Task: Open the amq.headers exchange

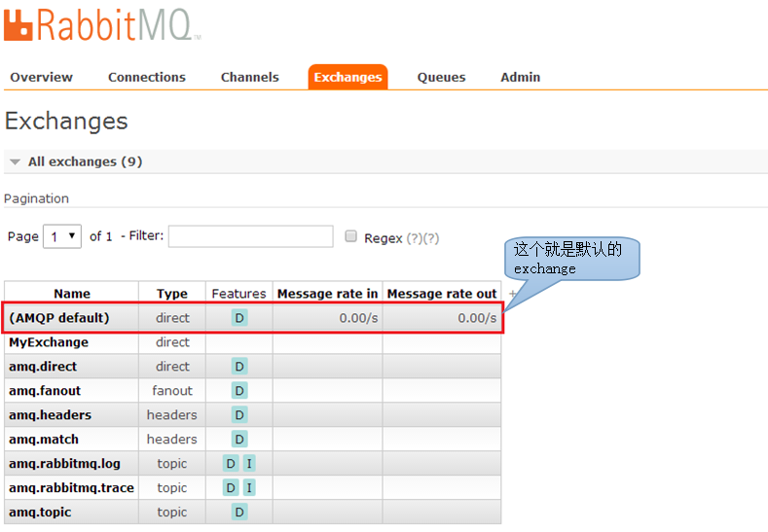Action: point(50,415)
